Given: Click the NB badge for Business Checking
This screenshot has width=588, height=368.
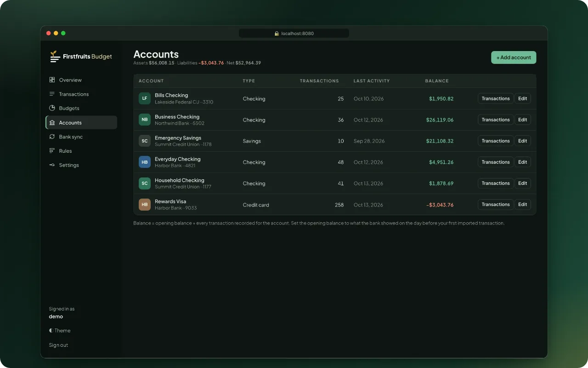Looking at the screenshot, I should (x=145, y=120).
